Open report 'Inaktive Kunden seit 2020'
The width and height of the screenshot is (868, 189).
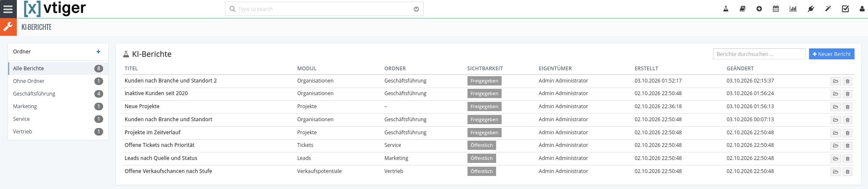[x=156, y=93]
